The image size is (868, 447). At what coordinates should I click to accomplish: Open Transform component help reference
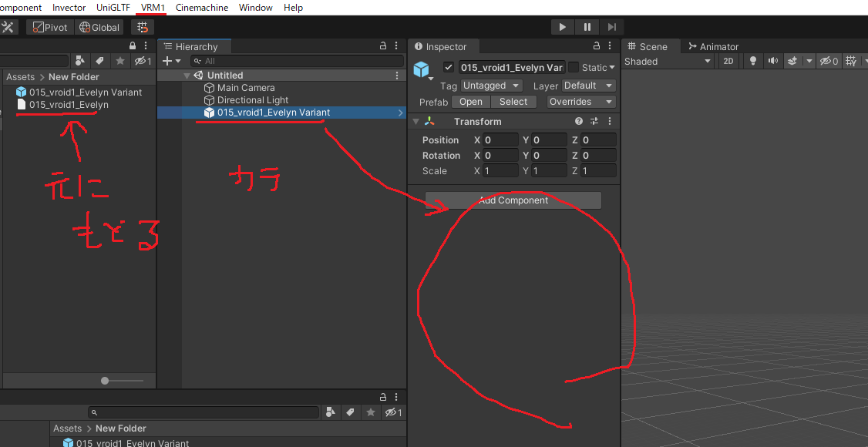pos(579,121)
